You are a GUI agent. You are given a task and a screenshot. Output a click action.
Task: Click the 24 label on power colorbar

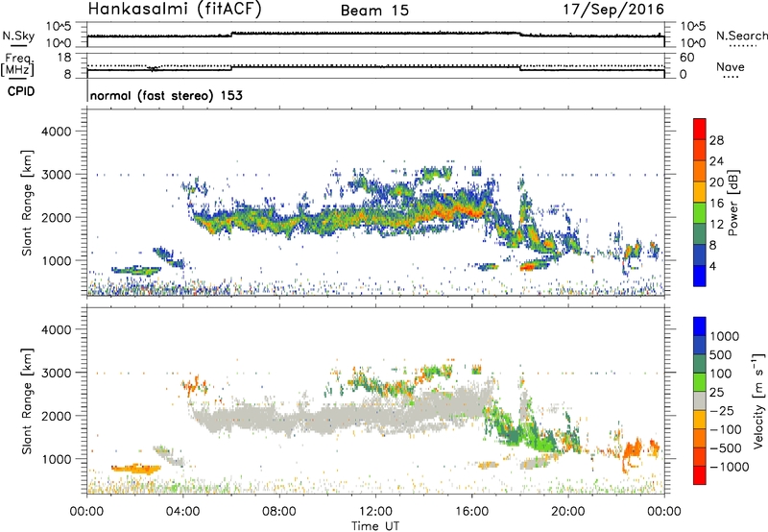pos(716,161)
